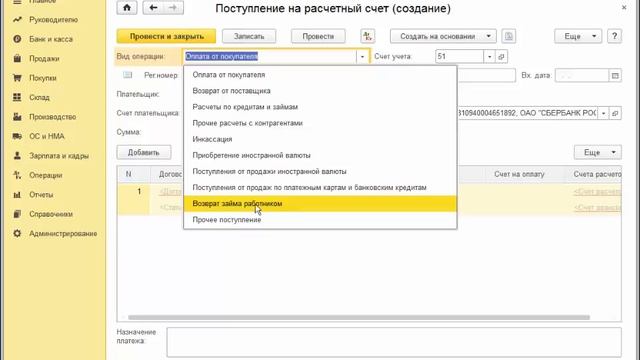
Task: Click Счет на оплату column header
Action: click(x=519, y=174)
